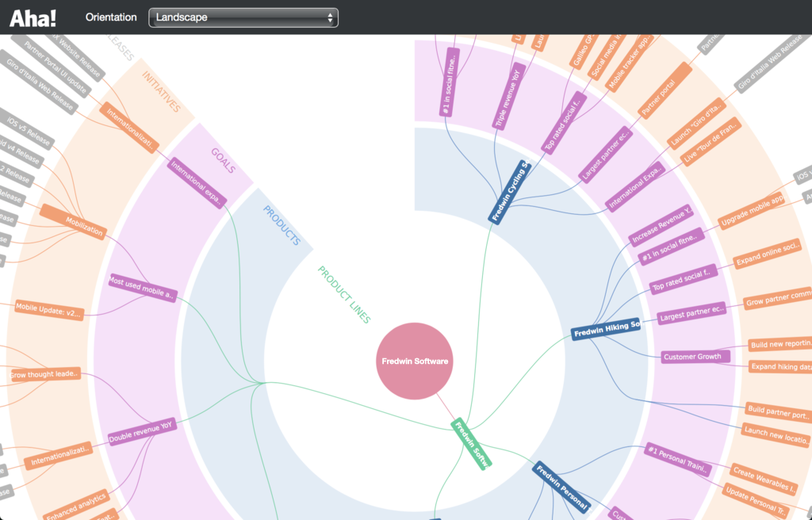This screenshot has height=520, width=812.
Task: Select the Fredwin Software center node
Action: [415, 361]
